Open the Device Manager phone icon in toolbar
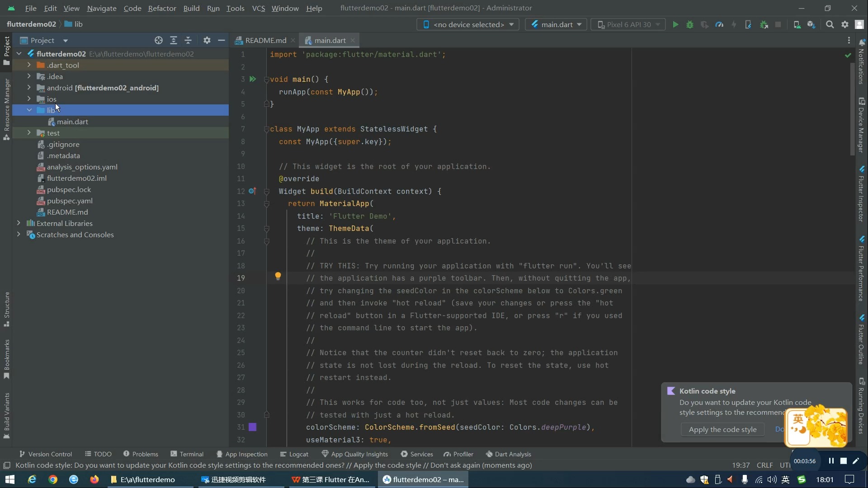868x488 pixels. [x=797, y=24]
